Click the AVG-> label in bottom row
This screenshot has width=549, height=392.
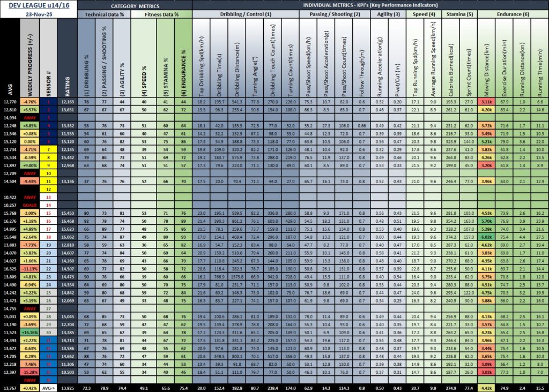coord(48,387)
